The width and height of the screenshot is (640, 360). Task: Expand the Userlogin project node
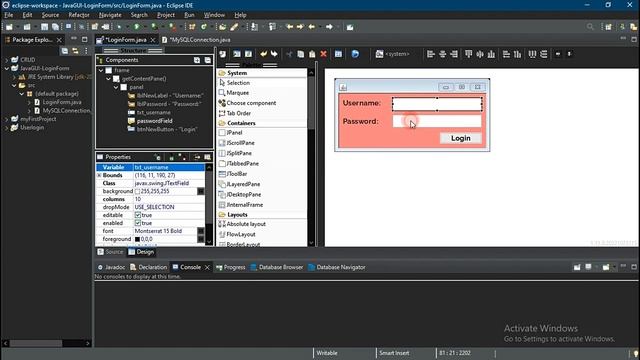[x=7, y=127]
